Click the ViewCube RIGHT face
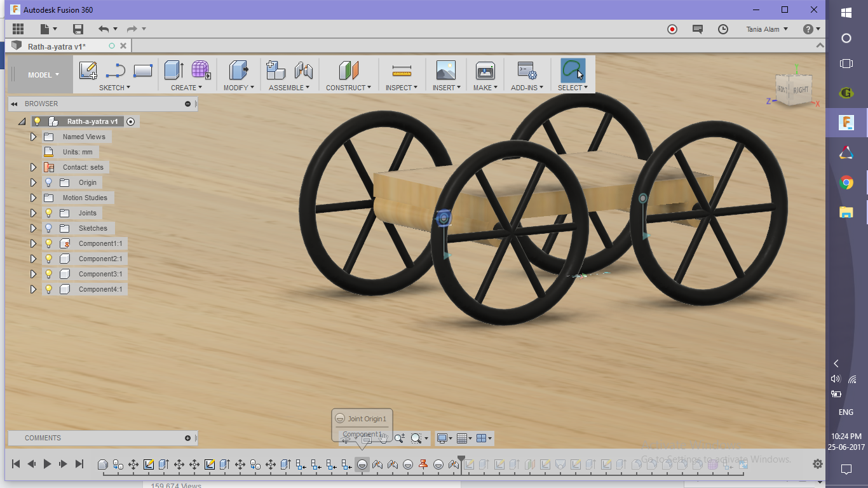Image resolution: width=868 pixels, height=488 pixels. (x=801, y=90)
